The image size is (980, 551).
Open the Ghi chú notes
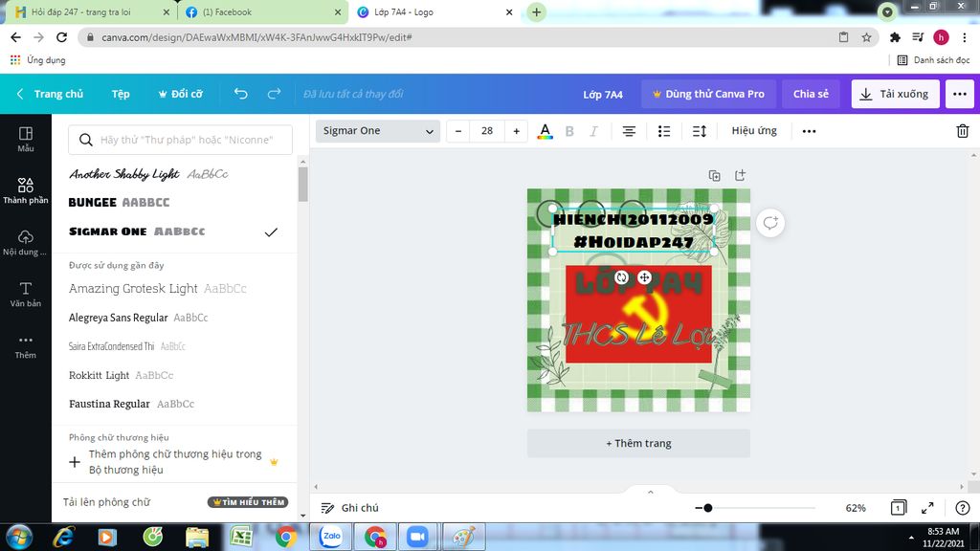(x=350, y=508)
